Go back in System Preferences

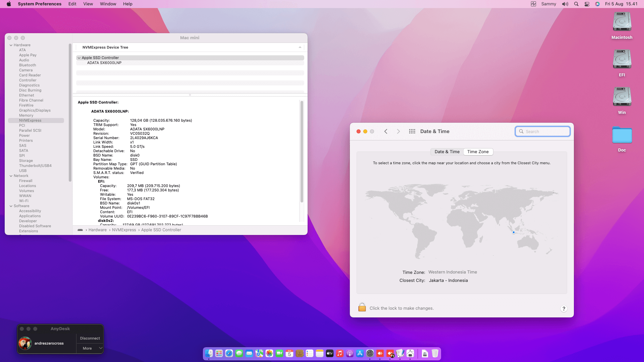point(386,131)
